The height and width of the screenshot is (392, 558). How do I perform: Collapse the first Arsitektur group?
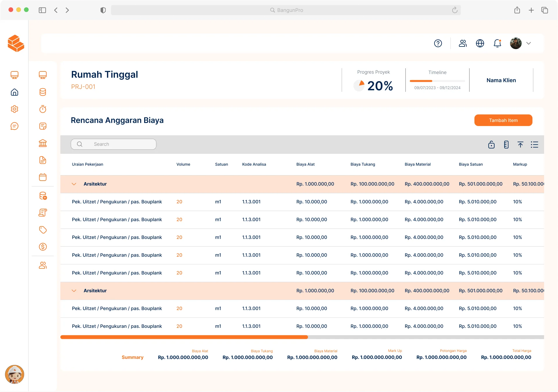(x=74, y=184)
